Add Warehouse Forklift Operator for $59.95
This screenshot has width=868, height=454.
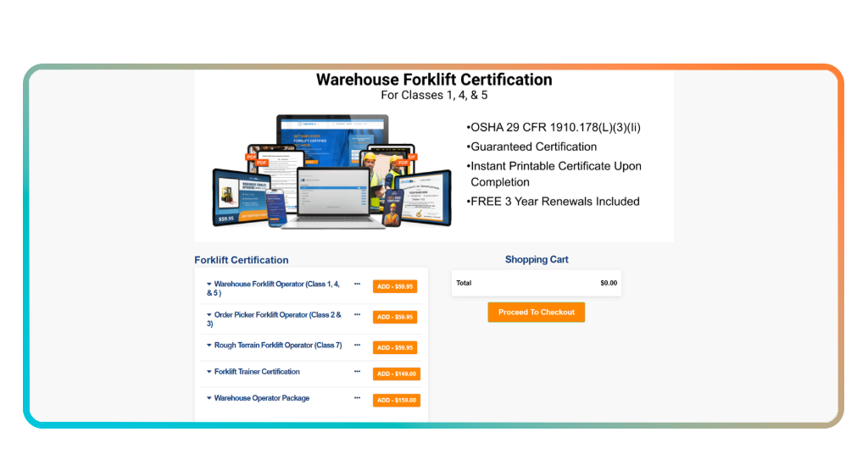coord(395,286)
